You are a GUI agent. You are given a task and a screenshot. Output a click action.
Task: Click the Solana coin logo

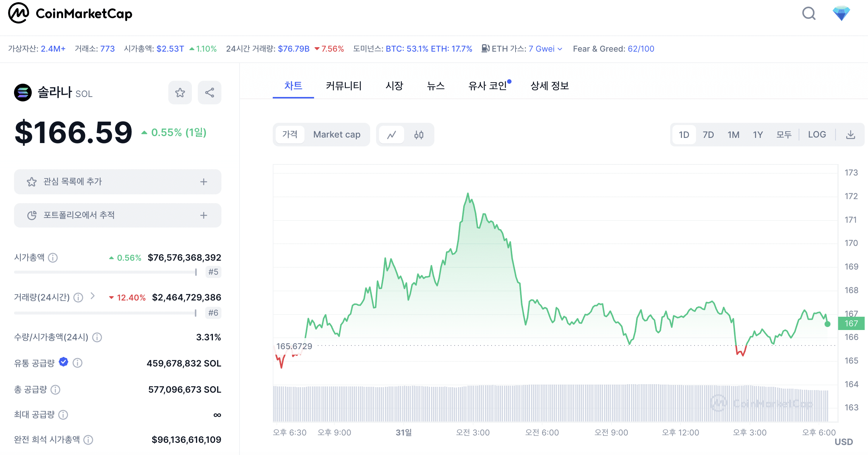pyautogui.click(x=23, y=93)
